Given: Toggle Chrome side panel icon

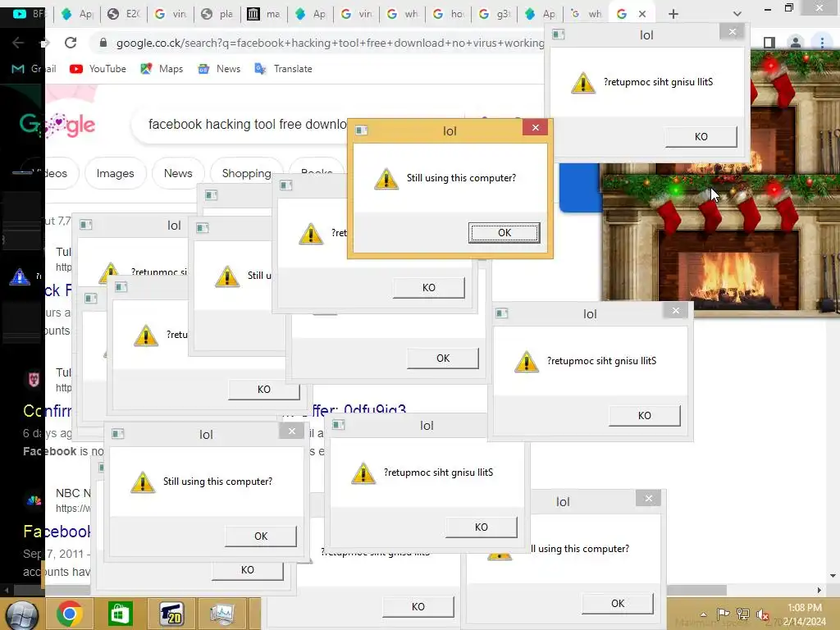Looking at the screenshot, I should click(769, 43).
